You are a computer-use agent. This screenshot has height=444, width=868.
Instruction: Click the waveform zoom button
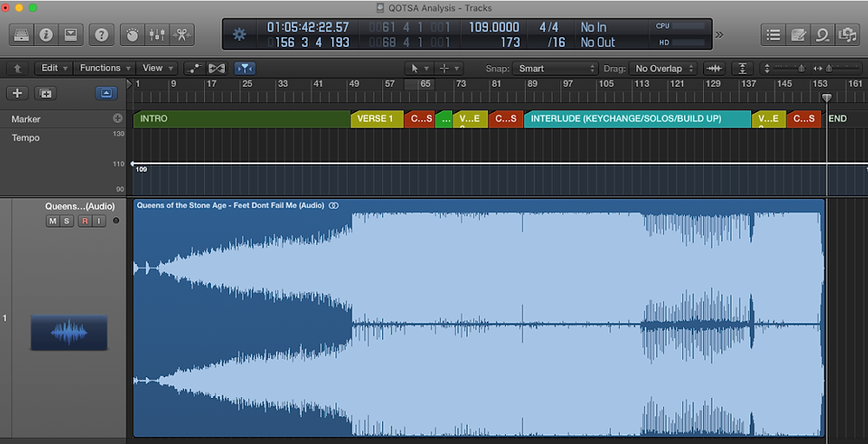[x=714, y=69]
